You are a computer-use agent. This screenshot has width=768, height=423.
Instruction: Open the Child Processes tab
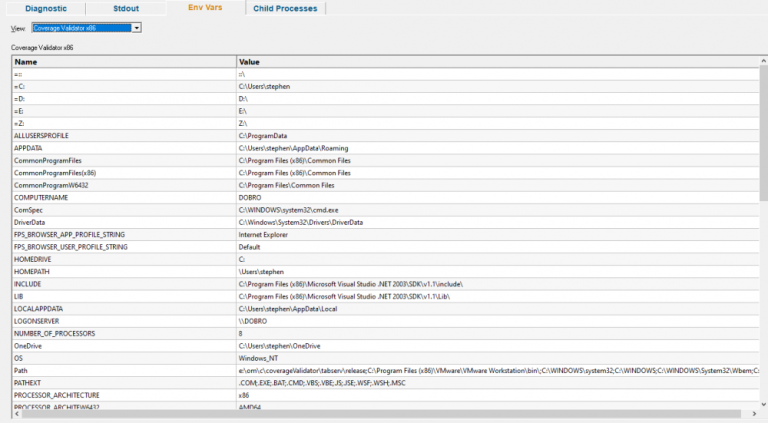(285, 8)
